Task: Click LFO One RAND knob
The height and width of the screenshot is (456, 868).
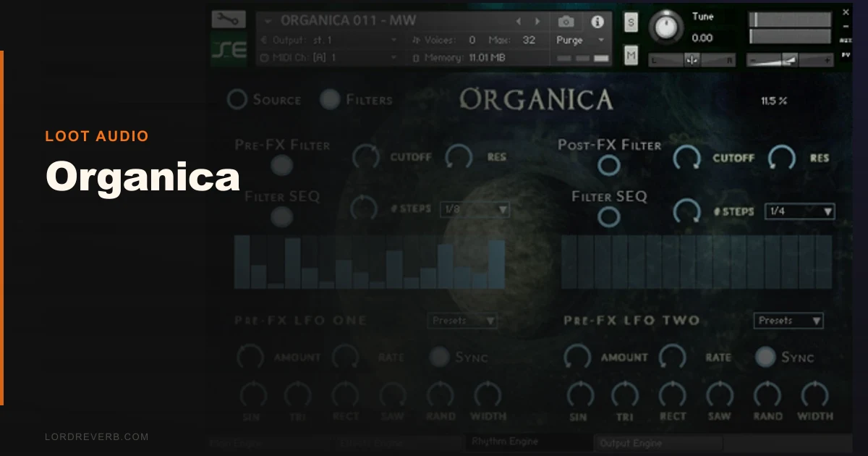Action: tap(440, 395)
